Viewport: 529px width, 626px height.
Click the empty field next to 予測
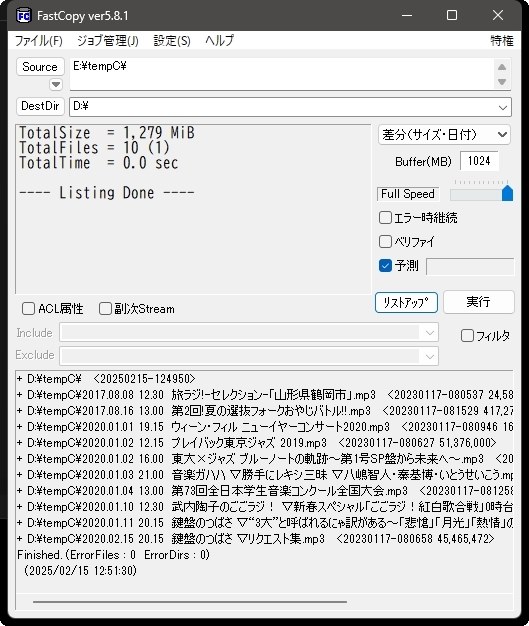click(470, 267)
